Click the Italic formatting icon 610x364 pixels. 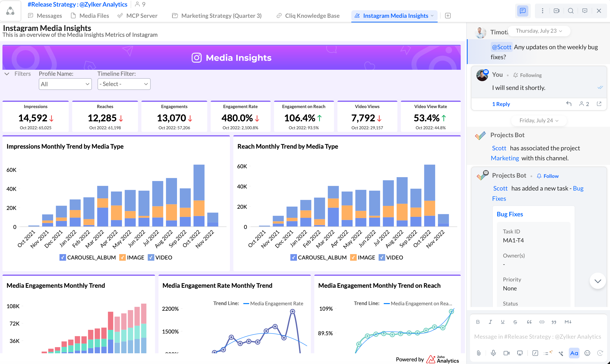(x=490, y=322)
